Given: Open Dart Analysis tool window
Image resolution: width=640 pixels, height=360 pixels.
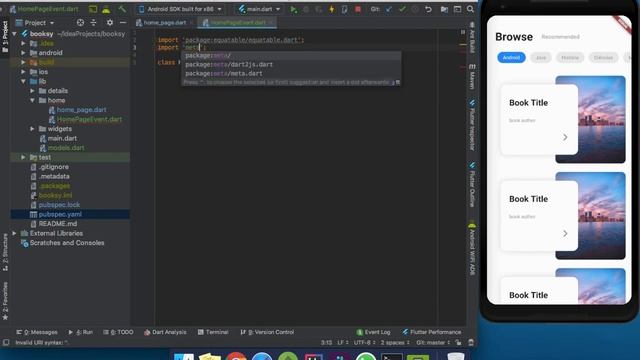Looking at the screenshot, I should (165, 332).
